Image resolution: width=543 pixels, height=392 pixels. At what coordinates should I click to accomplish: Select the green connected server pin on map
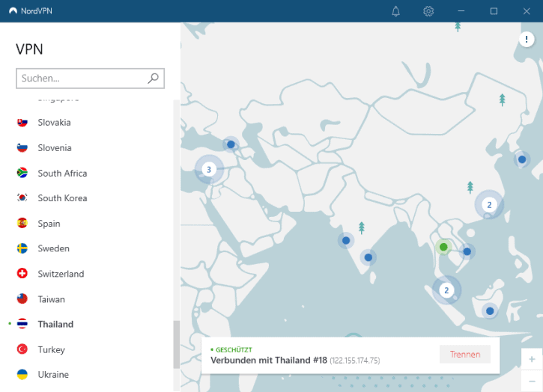[443, 247]
